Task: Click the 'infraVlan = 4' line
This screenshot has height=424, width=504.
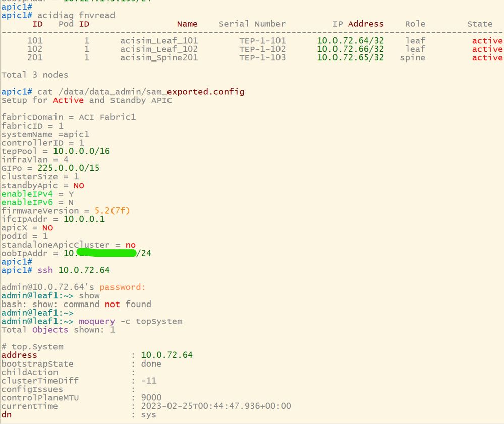Action: (x=35, y=160)
